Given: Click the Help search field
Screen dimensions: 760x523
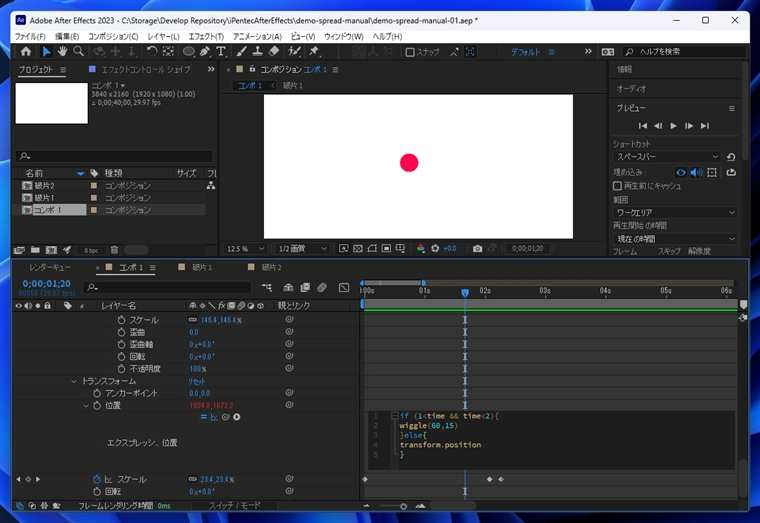Looking at the screenshot, I should [685, 51].
